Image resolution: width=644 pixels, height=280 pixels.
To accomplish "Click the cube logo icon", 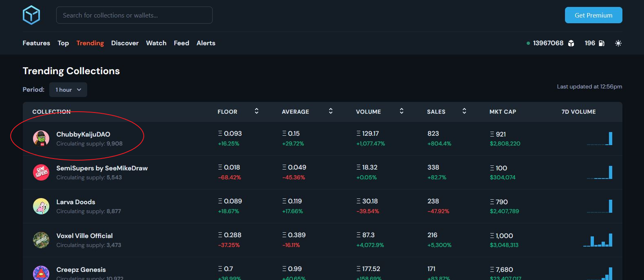I will coord(31,15).
